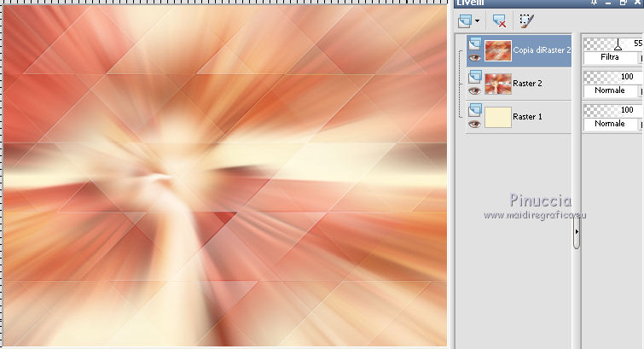Screen dimensions: 644x349
Task: Select the Copia diRaster 2 layer thumbnail
Action: (498, 50)
